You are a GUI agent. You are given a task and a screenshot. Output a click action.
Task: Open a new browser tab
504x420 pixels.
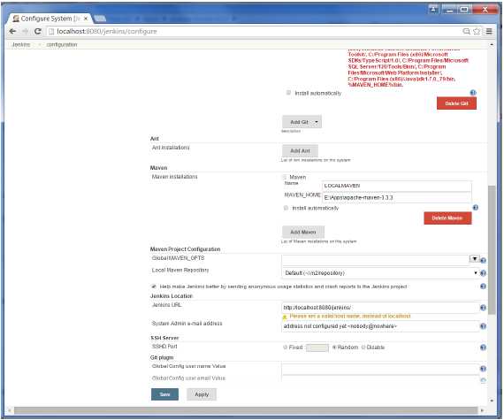[100, 19]
